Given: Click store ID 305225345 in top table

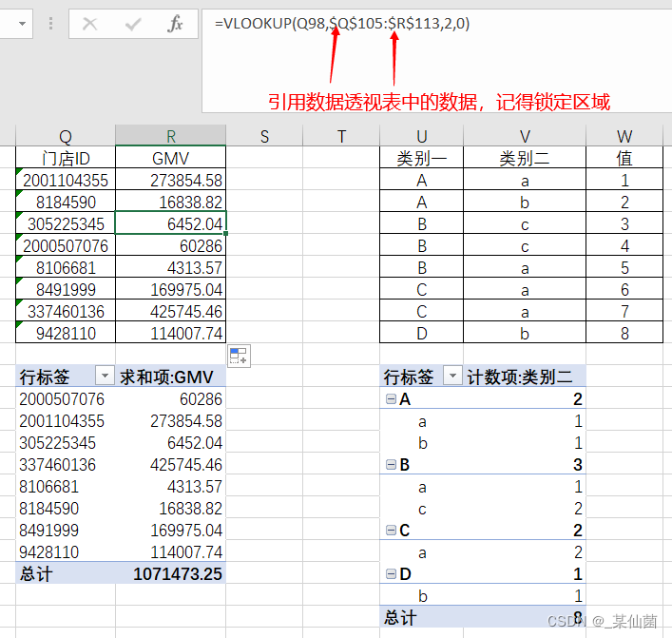Looking at the screenshot, I should (66, 223).
